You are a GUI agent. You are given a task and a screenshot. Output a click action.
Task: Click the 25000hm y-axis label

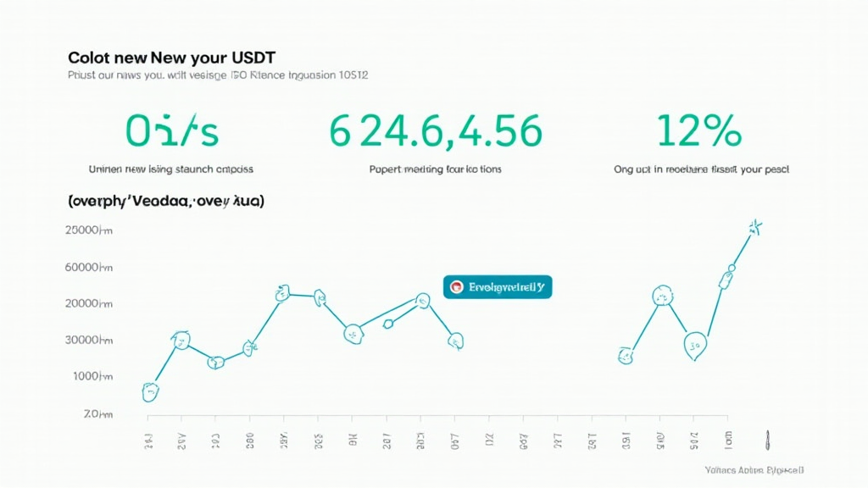tap(88, 230)
